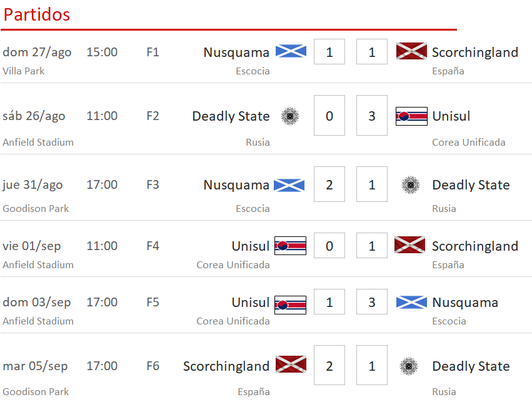The image size is (532, 417).
Task: Click the Scorchingland team name in match F6
Action: [226, 366]
